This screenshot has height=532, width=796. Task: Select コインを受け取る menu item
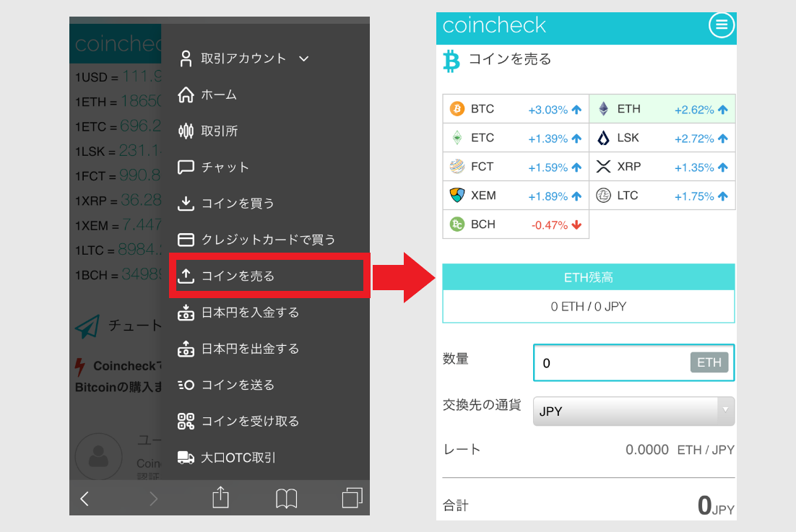250,421
